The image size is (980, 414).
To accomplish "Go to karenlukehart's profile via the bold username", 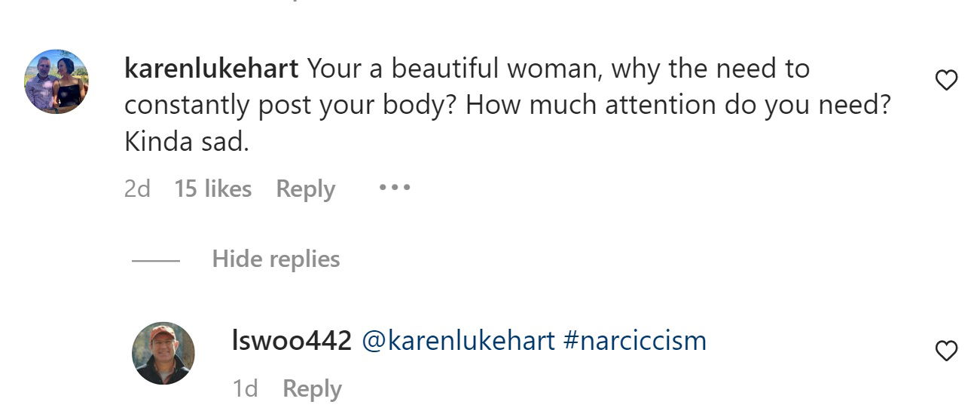I will [x=211, y=69].
